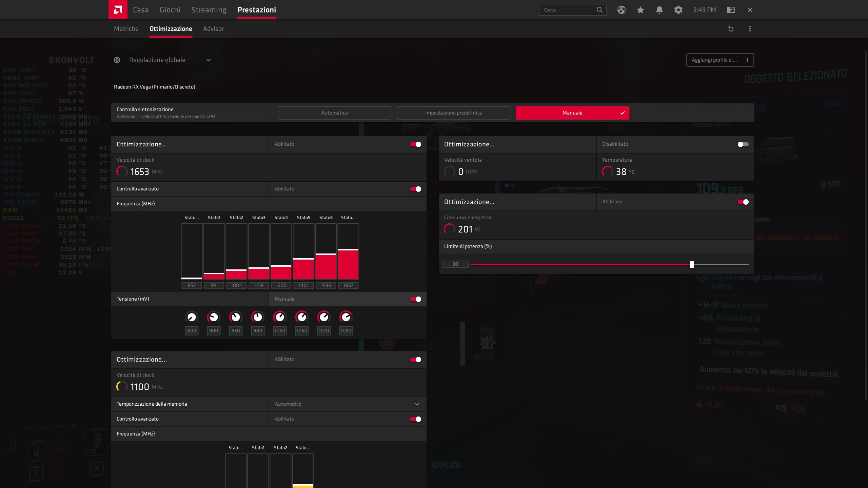The width and height of the screenshot is (868, 488).
Task: Select Manuale tuning mode
Action: [x=572, y=113]
